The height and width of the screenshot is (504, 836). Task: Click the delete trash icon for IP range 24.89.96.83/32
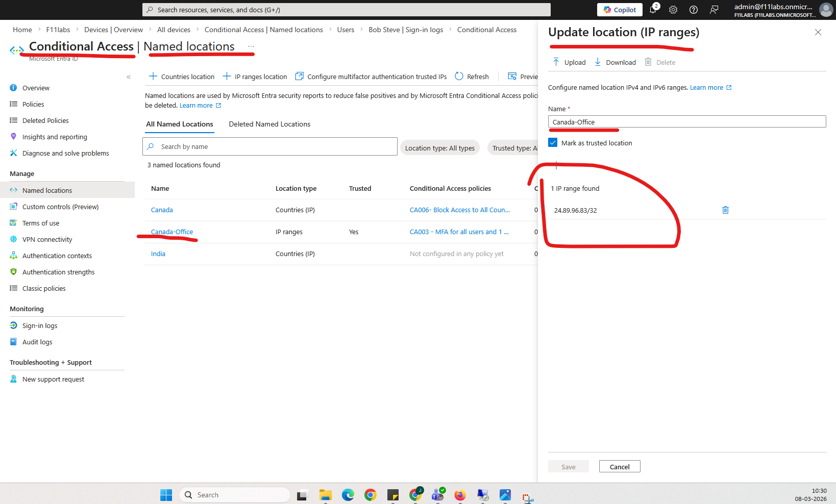725,210
